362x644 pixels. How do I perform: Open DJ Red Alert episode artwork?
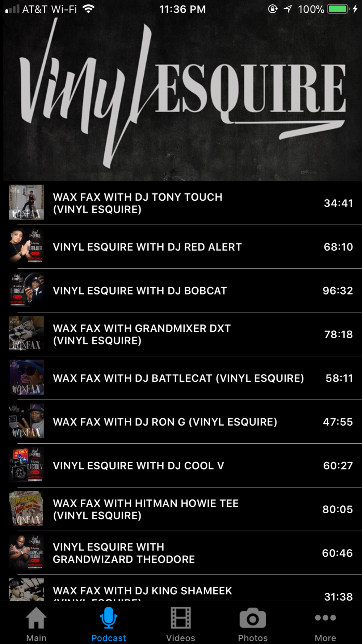pos(26,246)
